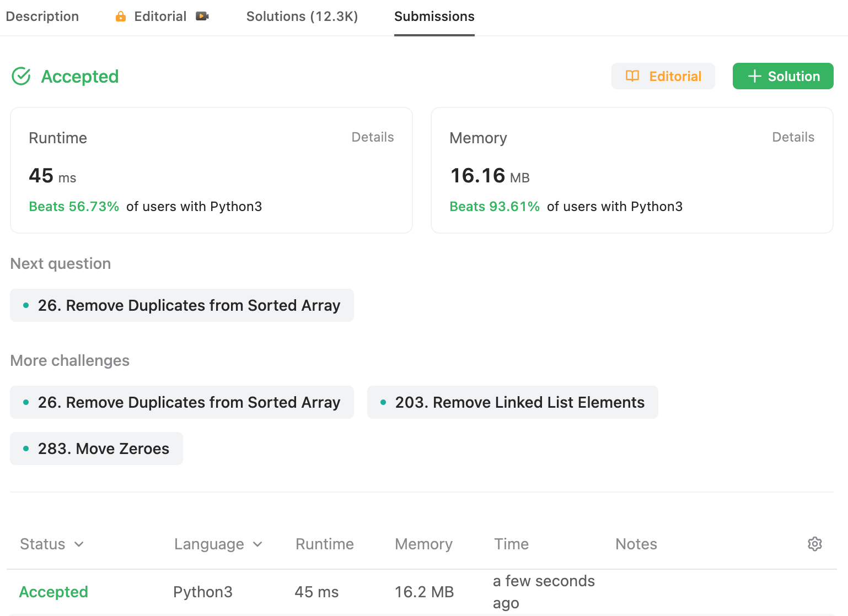Open Memory Details link
This screenshot has width=848, height=616.
pos(793,137)
